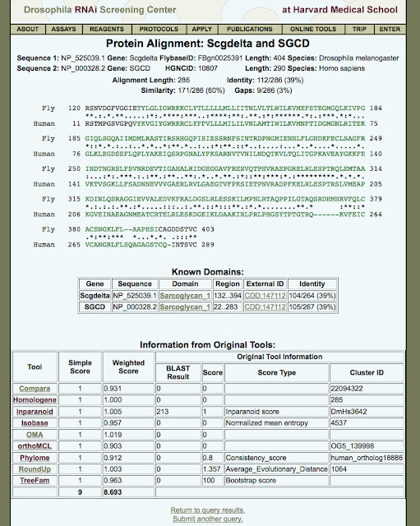This screenshot has height=526, width=420.
Task: Click 'at Harvard Medical School' header text
Action: [x=339, y=10]
